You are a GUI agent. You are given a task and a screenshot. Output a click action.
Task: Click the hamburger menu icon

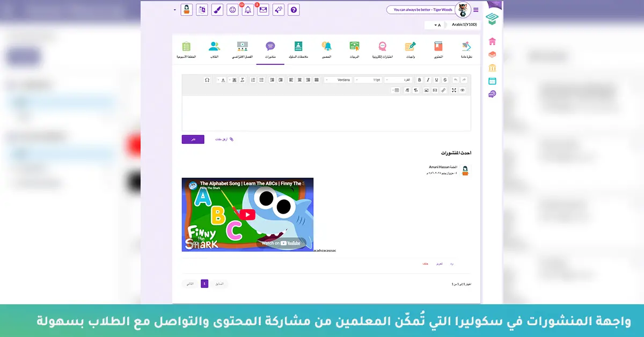[x=475, y=10]
